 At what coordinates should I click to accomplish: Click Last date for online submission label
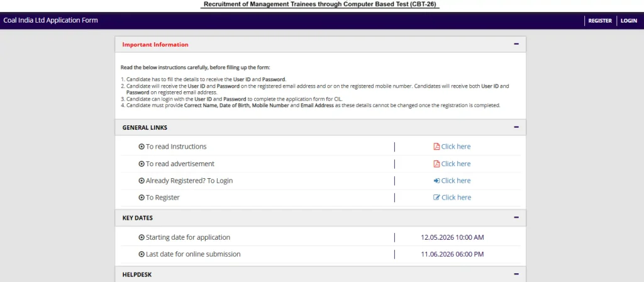193,254
